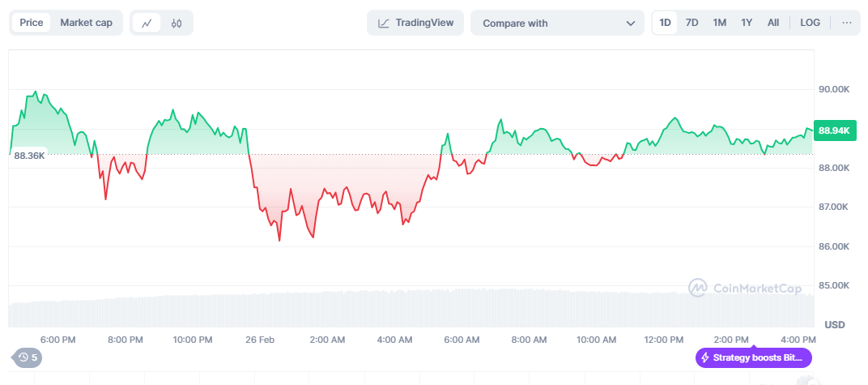Select the 1D time range
This screenshot has width=868, height=385.
(665, 23)
